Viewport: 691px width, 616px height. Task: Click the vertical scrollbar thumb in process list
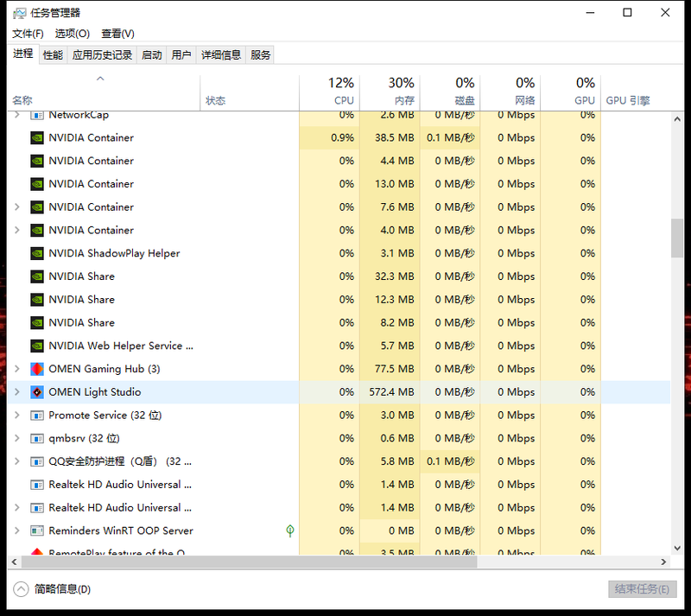coord(677,238)
